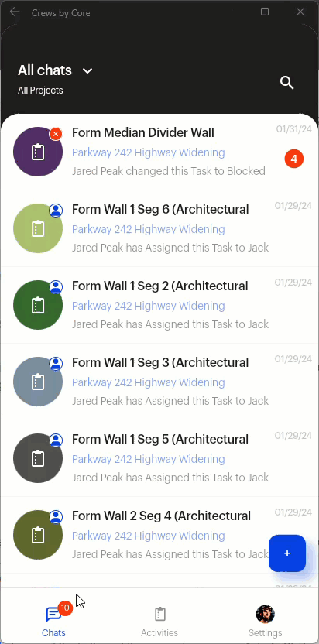Select the All Projects filter label
319x644 pixels.
[40, 91]
